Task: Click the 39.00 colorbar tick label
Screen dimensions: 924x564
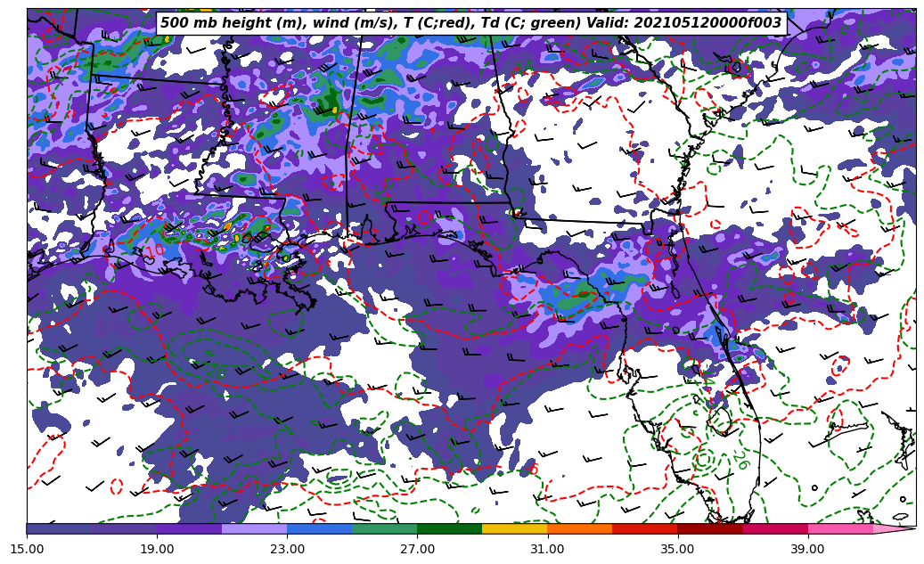Action: tap(807, 549)
